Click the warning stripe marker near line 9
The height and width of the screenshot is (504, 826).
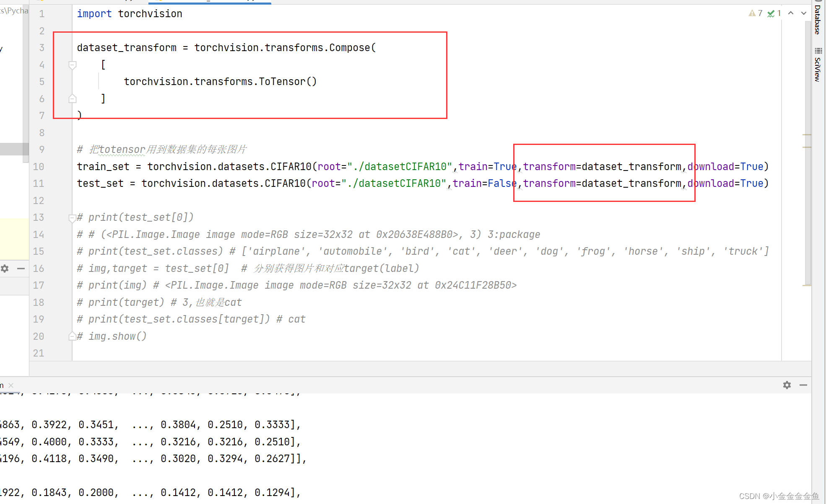tap(807, 147)
